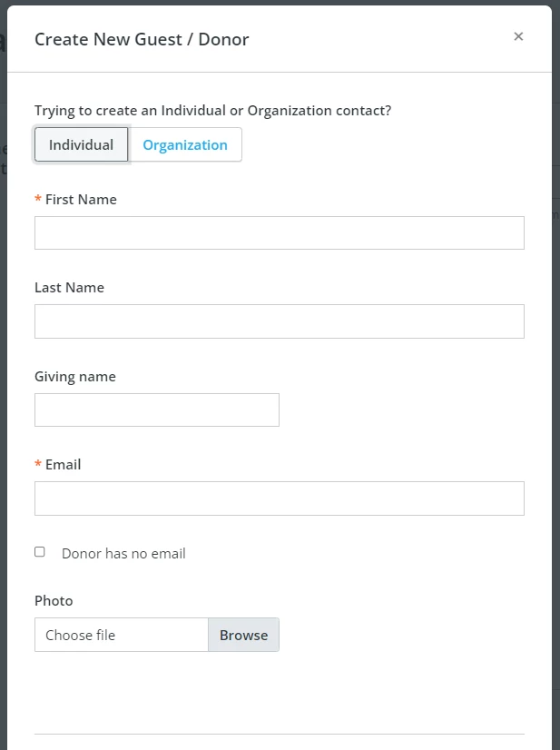Click the "Create New Guest / Donor" title
The width and height of the screenshot is (560, 750).
[142, 39]
